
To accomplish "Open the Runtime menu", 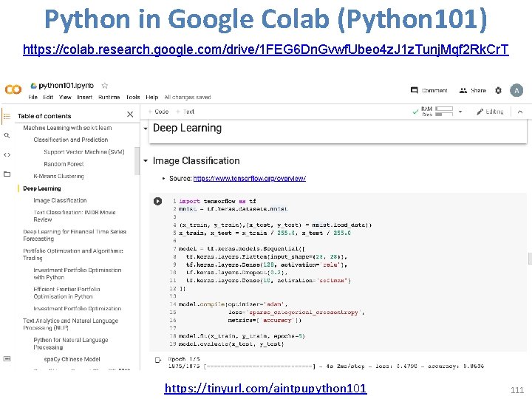I will pyautogui.click(x=109, y=97).
